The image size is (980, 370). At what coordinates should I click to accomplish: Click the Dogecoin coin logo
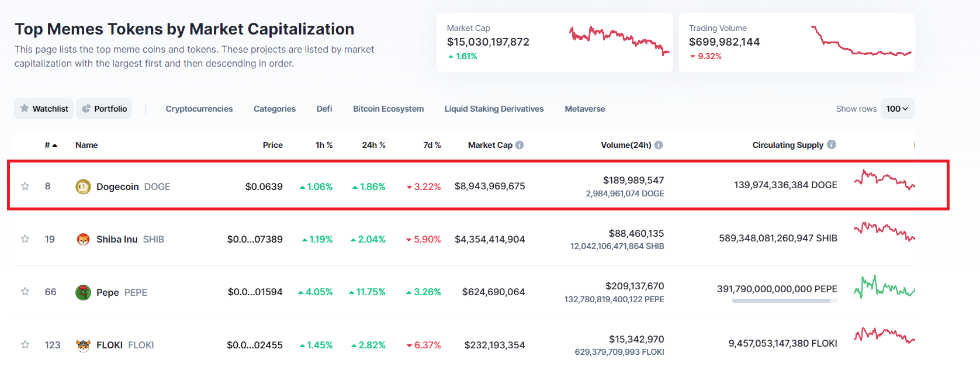(x=83, y=186)
